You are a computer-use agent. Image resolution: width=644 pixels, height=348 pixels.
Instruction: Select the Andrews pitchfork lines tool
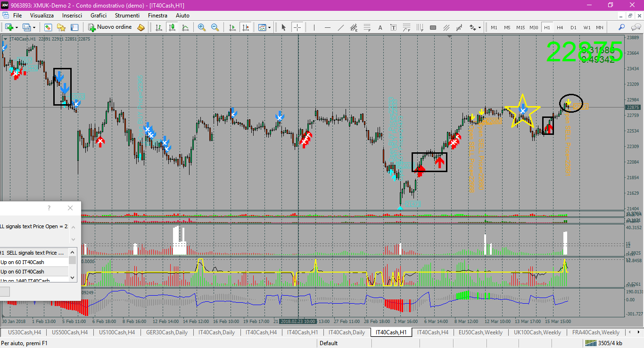point(446,27)
